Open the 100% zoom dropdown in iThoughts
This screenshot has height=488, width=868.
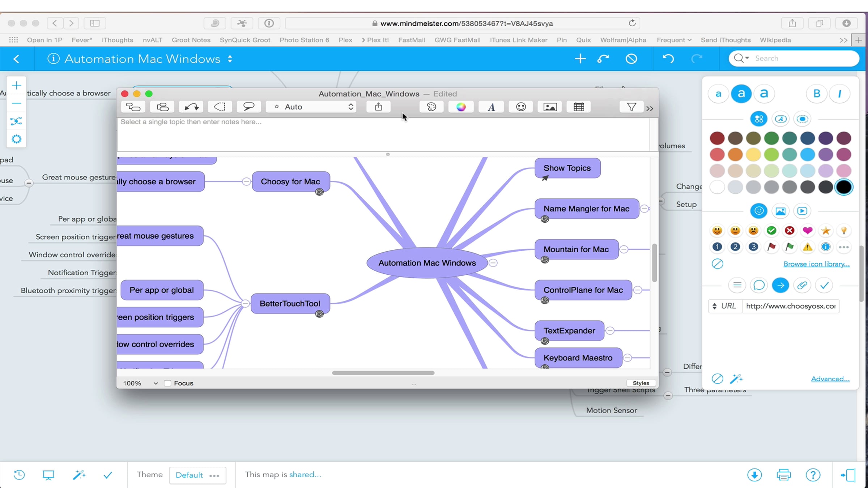coord(140,383)
